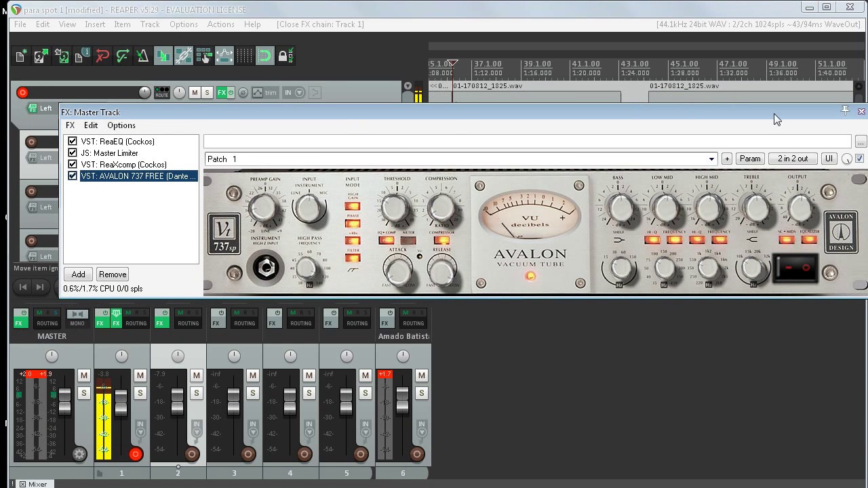This screenshot has height=488, width=868.
Task: Click the Save Project toolbar icon
Action: [62, 56]
